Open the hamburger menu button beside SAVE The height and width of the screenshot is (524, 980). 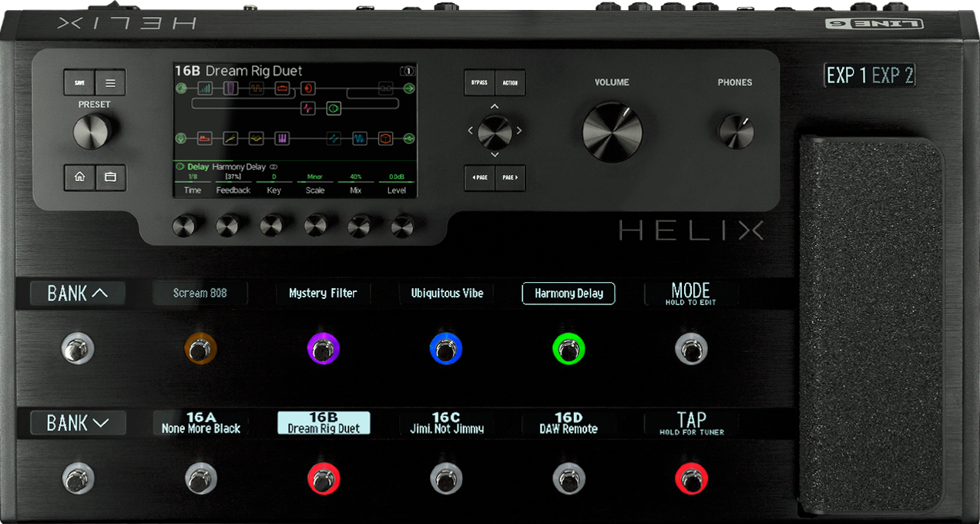[x=110, y=82]
